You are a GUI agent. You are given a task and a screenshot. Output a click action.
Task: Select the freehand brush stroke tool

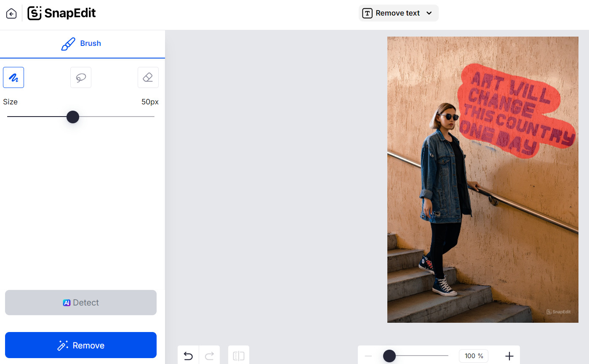pos(13,77)
